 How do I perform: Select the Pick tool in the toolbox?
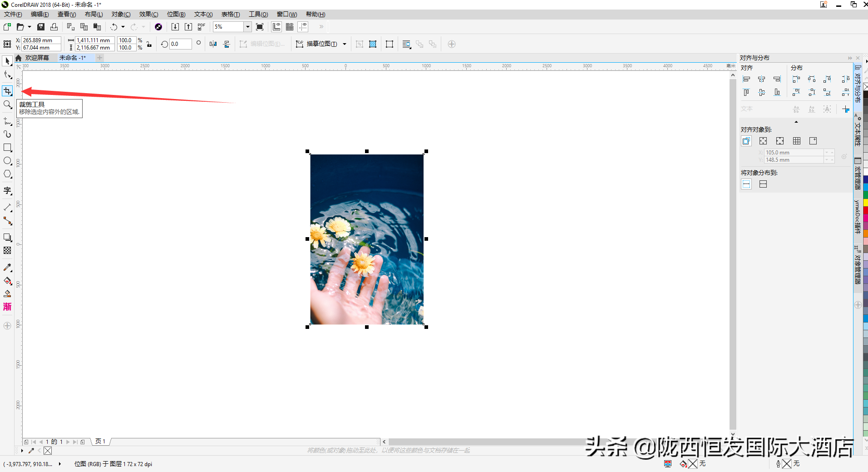pos(7,61)
